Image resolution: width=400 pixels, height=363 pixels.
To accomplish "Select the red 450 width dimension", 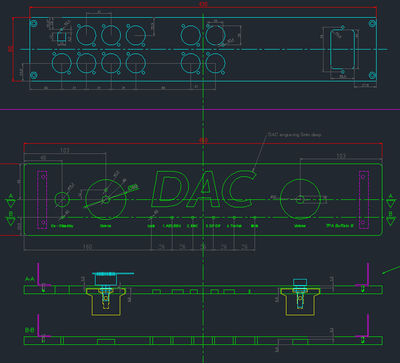I will click(x=203, y=141).
